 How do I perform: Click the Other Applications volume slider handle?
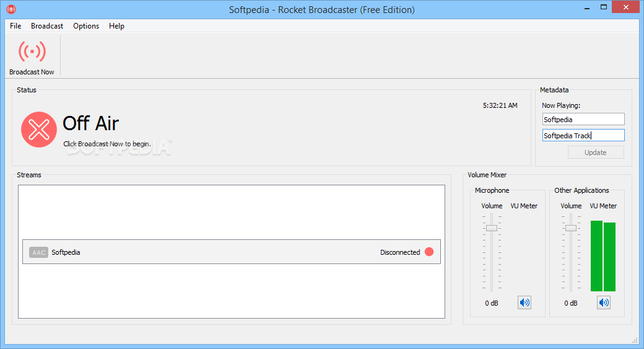pyautogui.click(x=571, y=228)
